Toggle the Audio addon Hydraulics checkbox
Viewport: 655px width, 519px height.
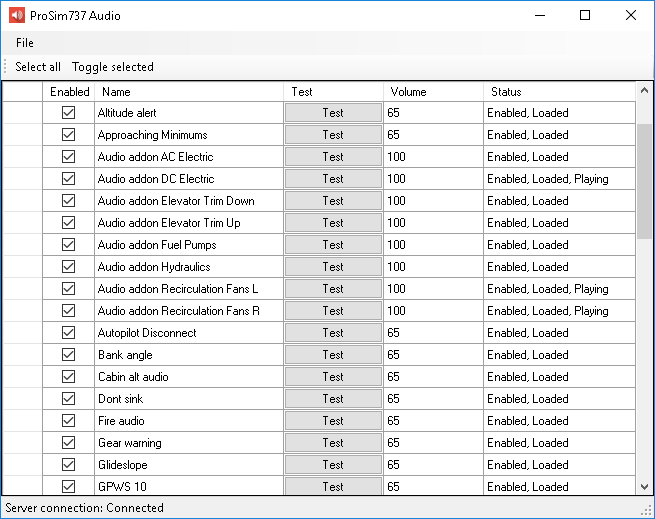pyautogui.click(x=69, y=267)
